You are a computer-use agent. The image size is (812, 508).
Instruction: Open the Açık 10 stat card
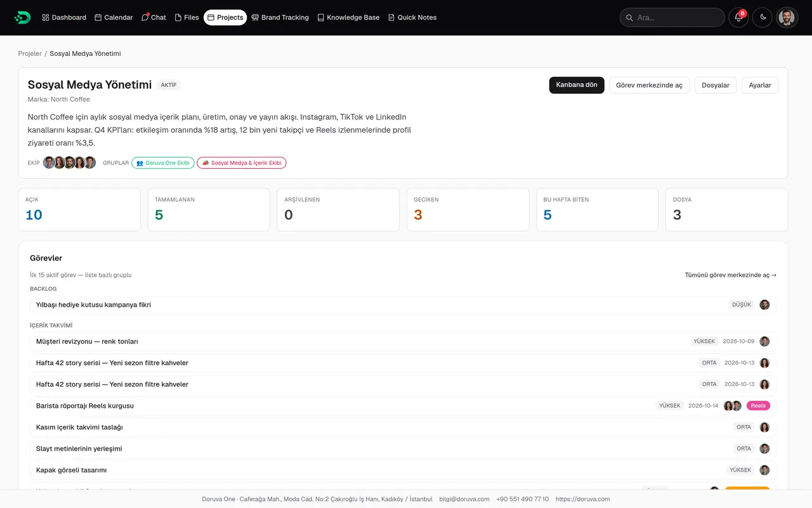[x=79, y=210]
